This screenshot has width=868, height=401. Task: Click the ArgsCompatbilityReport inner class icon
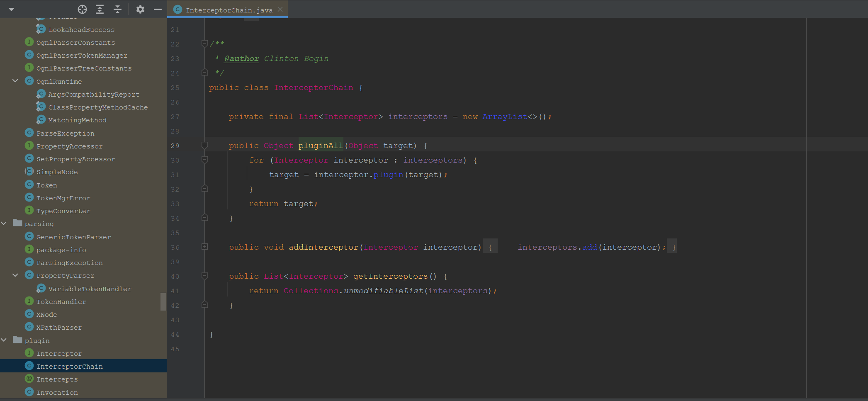(41, 94)
